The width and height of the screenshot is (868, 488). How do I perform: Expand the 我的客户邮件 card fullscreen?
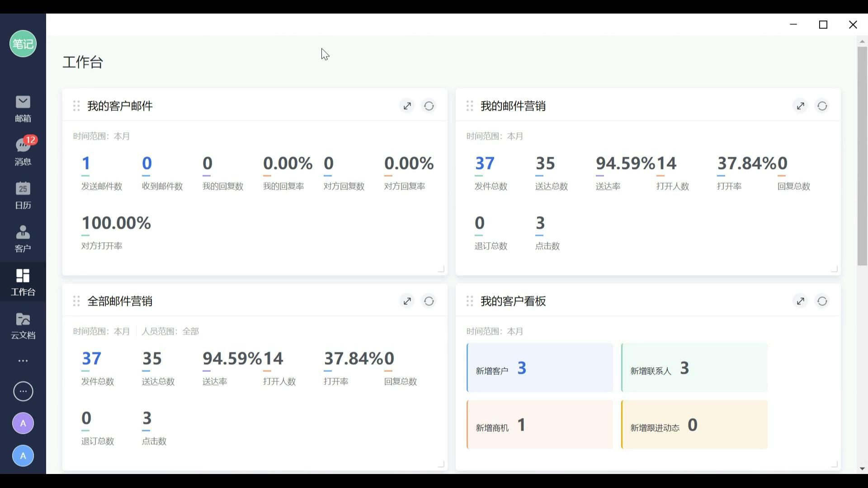(407, 106)
